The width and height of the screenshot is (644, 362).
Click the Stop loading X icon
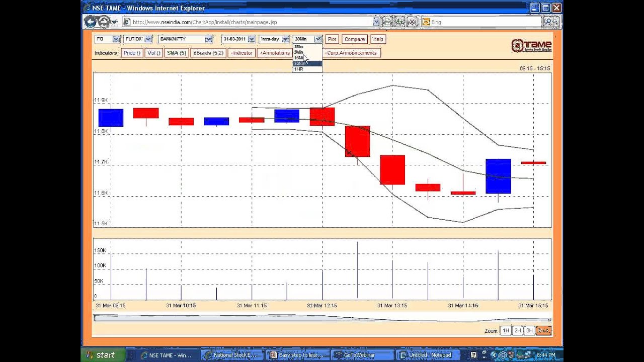tap(413, 22)
